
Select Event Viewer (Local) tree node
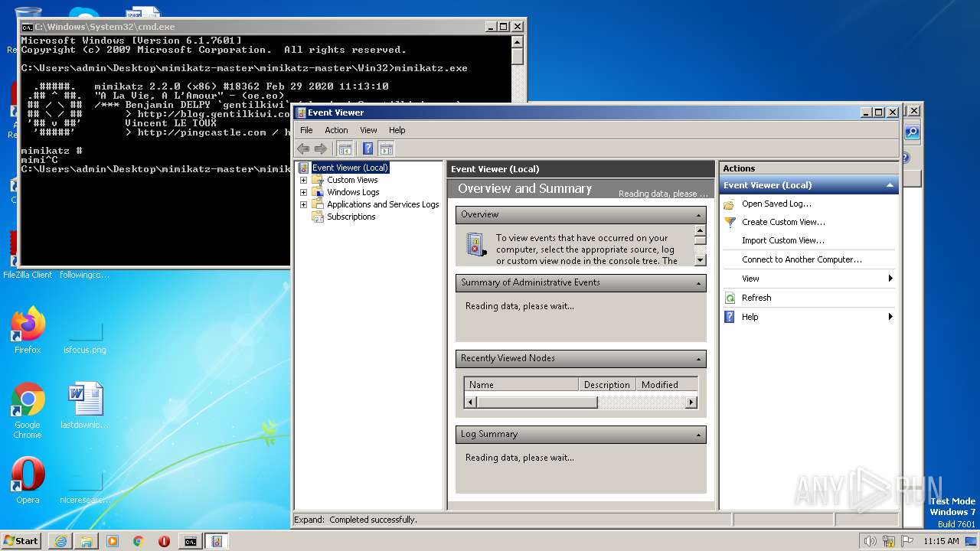coord(350,168)
